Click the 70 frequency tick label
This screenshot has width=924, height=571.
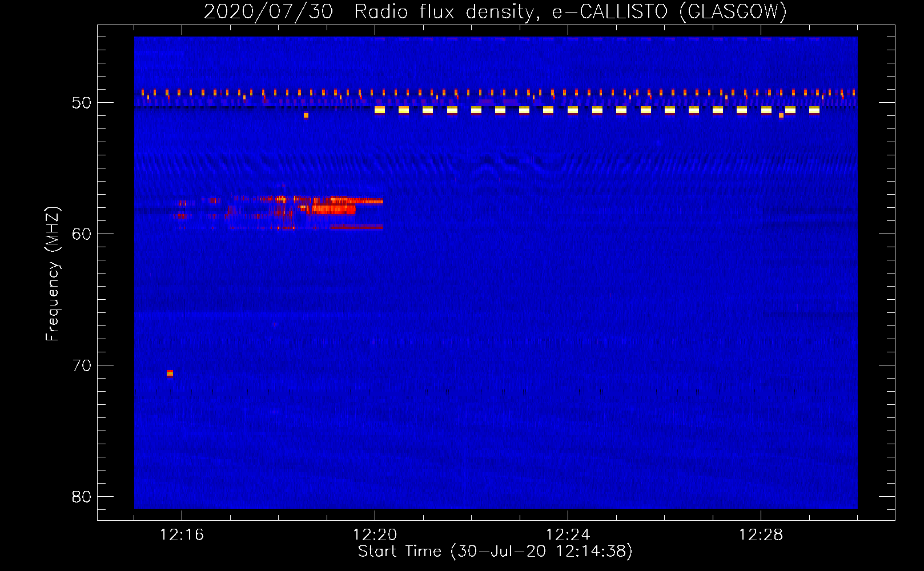click(x=82, y=365)
